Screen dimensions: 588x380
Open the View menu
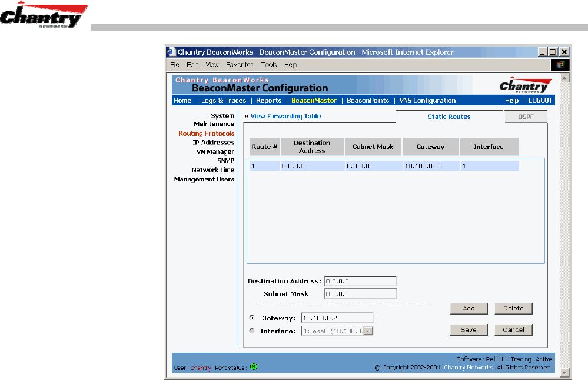click(x=212, y=65)
